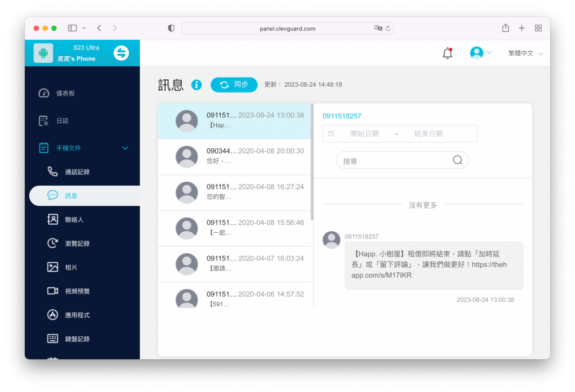Screen dimensions: 575x392
Task: Click the notification bell icon
Action: (x=447, y=53)
